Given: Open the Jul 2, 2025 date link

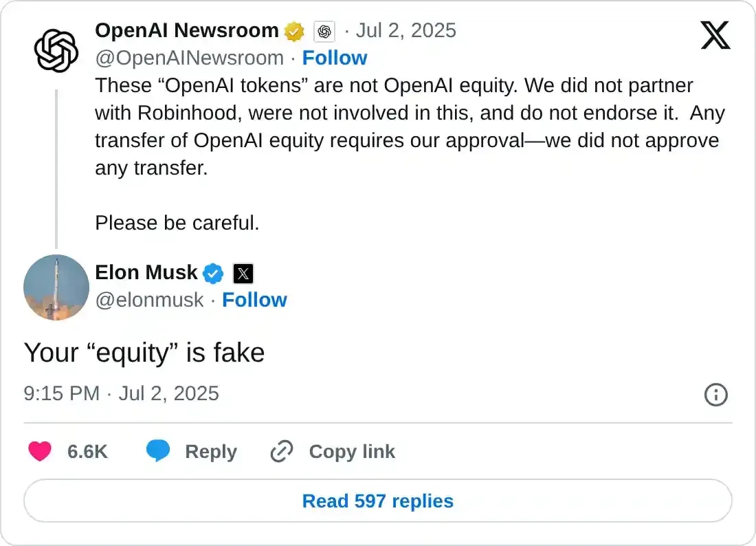Looking at the screenshot, I should tap(405, 30).
